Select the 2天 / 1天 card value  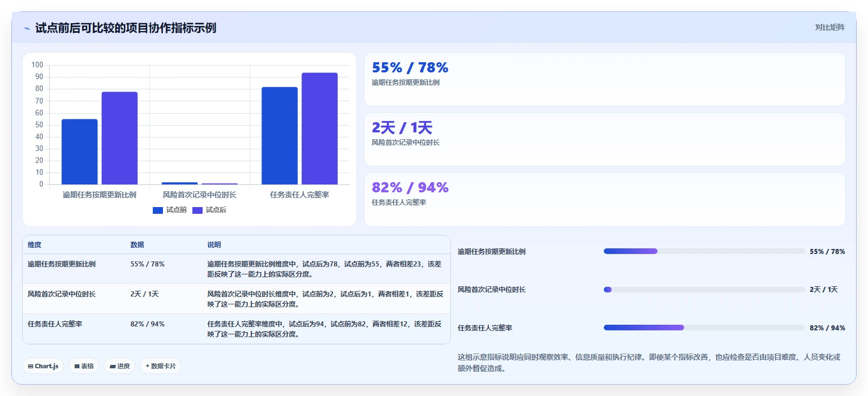(x=402, y=128)
